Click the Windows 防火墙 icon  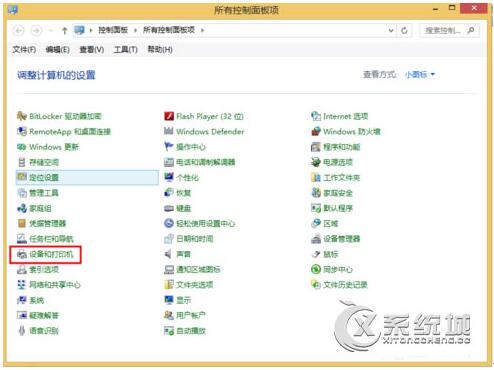click(316, 131)
